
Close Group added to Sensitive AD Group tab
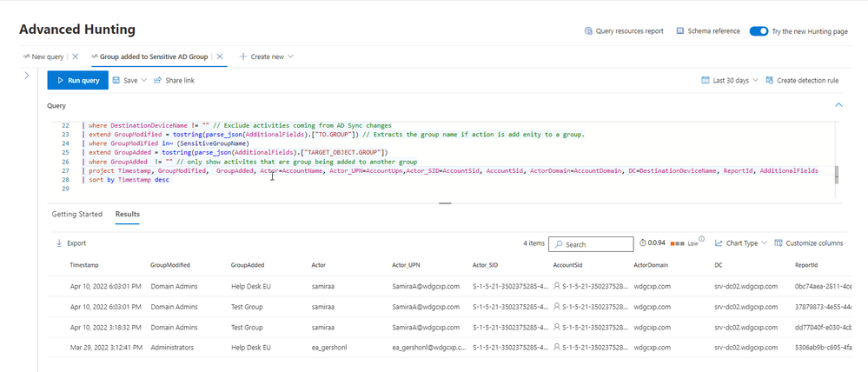point(220,56)
